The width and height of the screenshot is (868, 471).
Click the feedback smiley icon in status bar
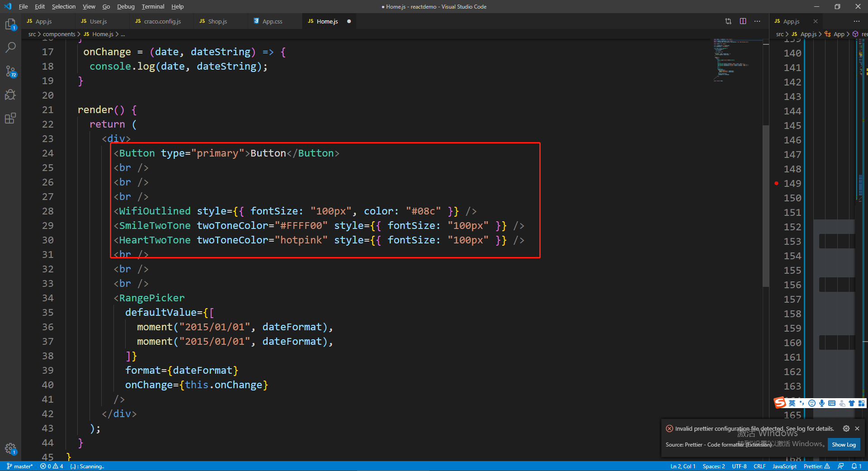(840, 466)
